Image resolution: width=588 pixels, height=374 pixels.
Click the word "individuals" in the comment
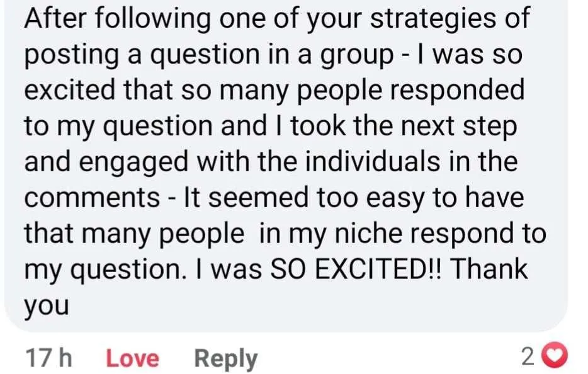pyautogui.click(x=372, y=162)
